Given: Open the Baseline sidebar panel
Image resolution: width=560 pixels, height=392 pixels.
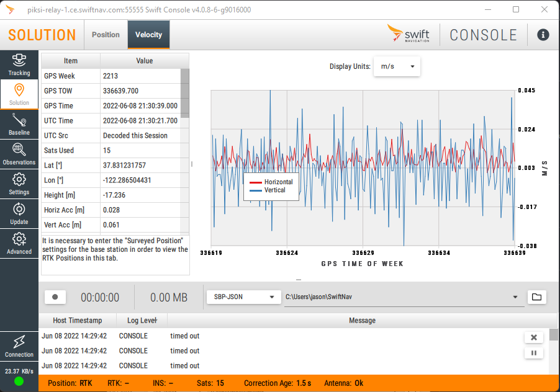Looking at the screenshot, I should (19, 124).
